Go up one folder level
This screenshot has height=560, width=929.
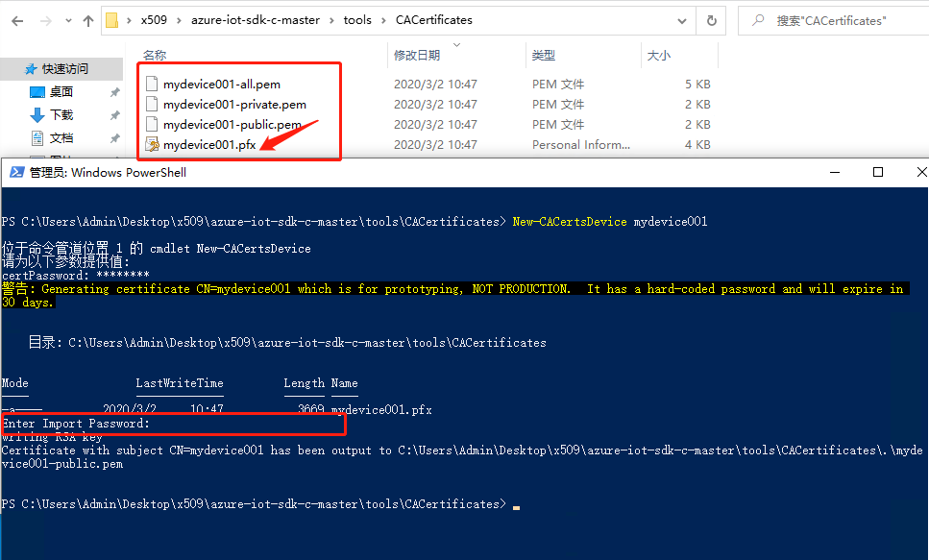(88, 20)
